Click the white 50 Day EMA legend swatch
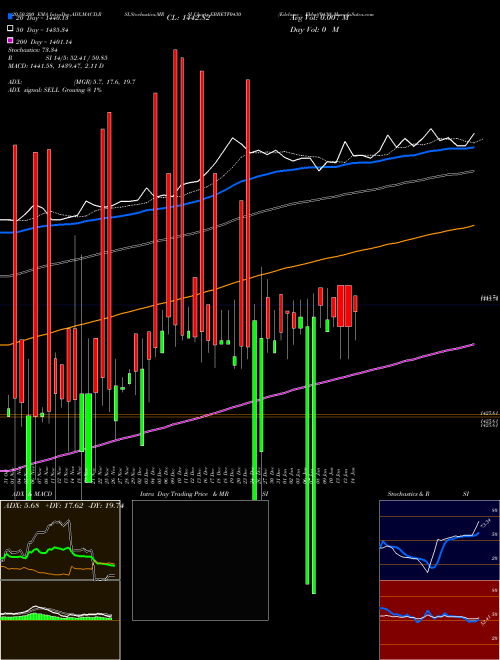The image size is (500, 660). [10, 29]
